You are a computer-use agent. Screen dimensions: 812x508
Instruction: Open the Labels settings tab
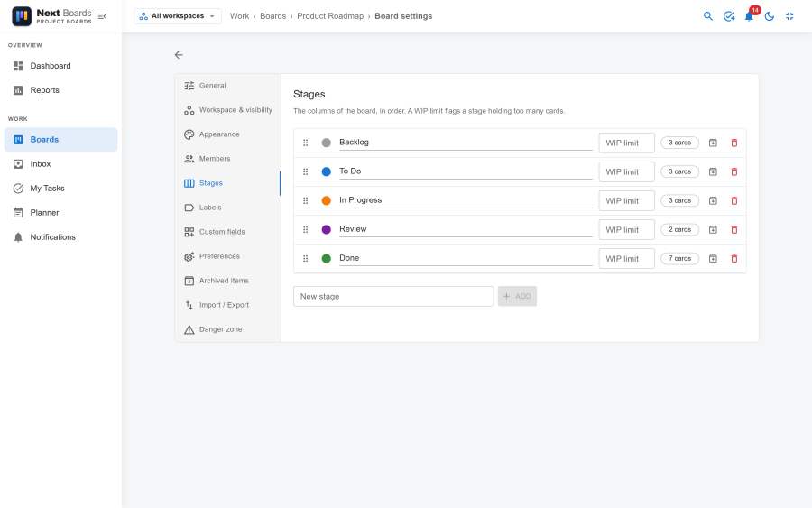point(228,208)
